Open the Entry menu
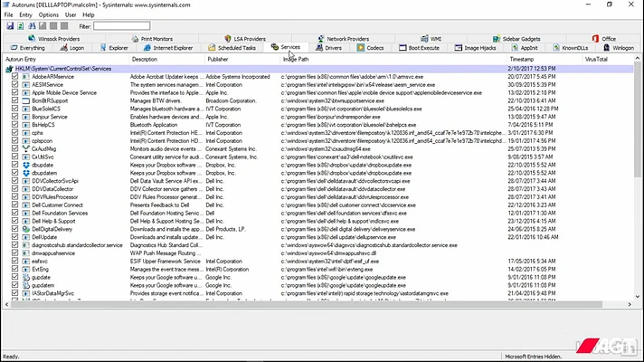The image size is (644, 362). (25, 14)
